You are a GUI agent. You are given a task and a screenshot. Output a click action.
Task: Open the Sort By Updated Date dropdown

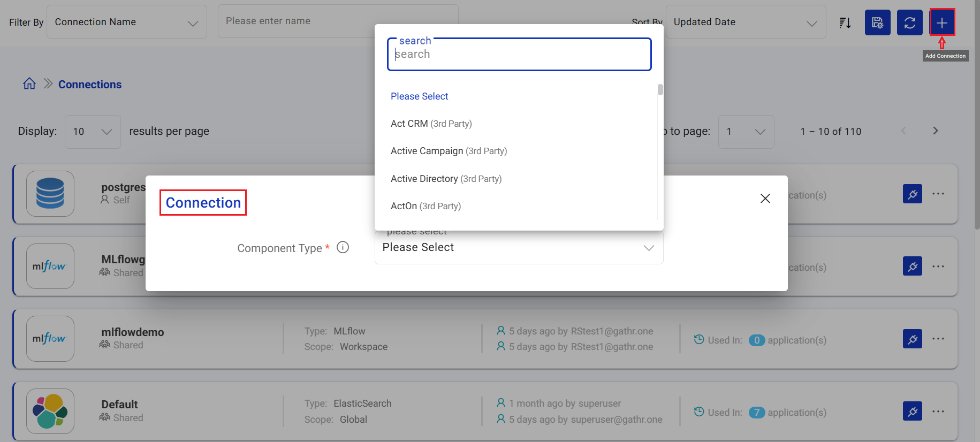tap(745, 22)
